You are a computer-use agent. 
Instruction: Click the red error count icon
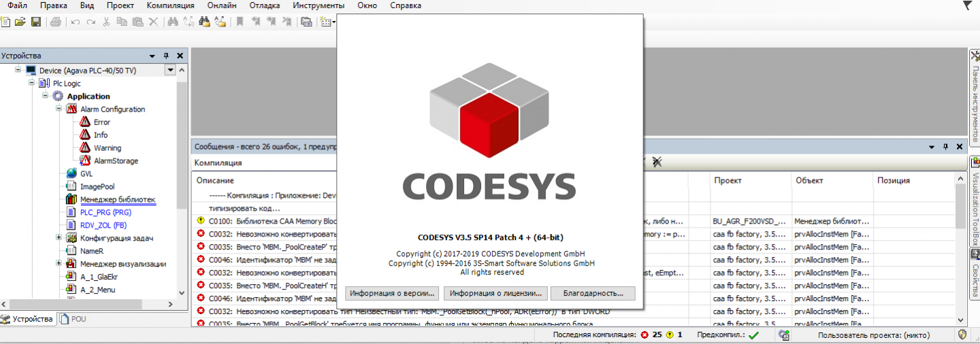point(643,334)
